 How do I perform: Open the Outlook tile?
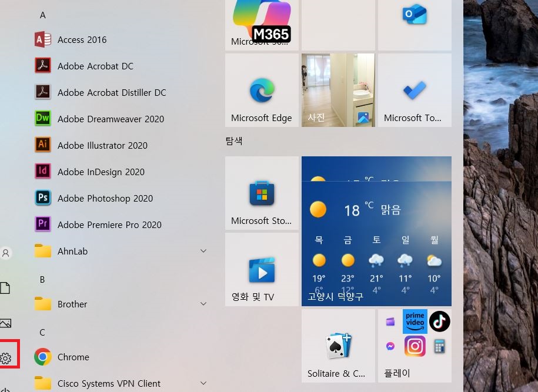tap(415, 25)
